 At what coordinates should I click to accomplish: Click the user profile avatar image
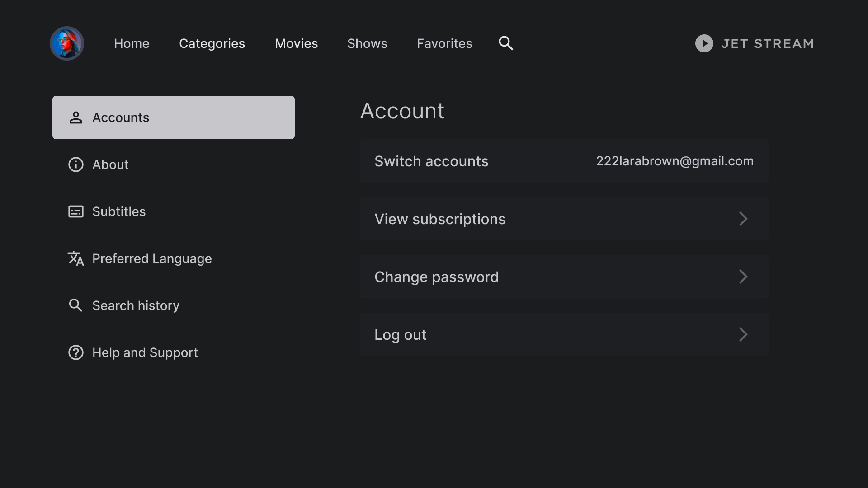click(x=67, y=43)
